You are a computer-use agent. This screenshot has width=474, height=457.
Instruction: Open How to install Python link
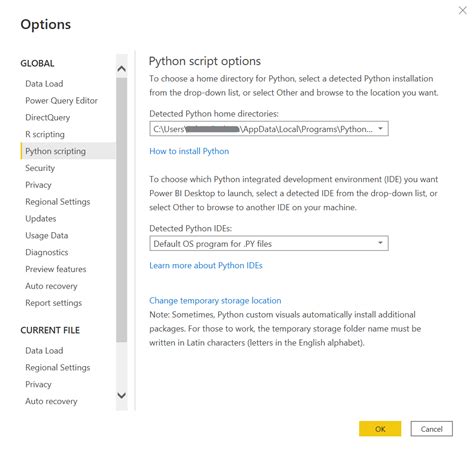click(189, 151)
